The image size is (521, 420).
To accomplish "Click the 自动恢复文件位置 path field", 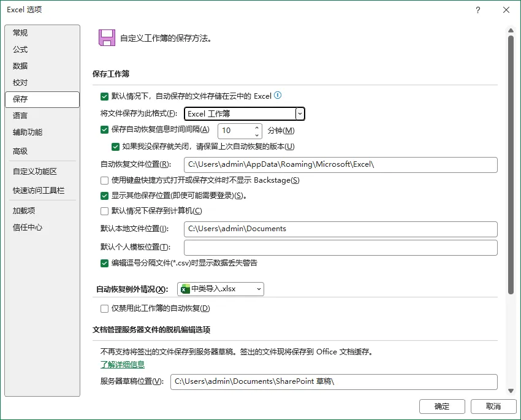I will [341, 165].
